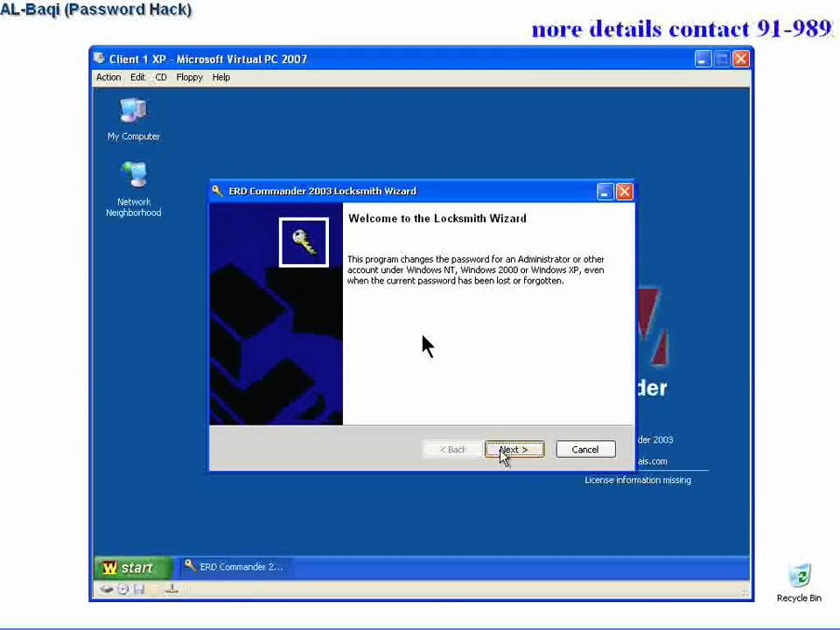The image size is (840, 630).
Task: Open the Recycle Bin on host desktop
Action: 799,583
